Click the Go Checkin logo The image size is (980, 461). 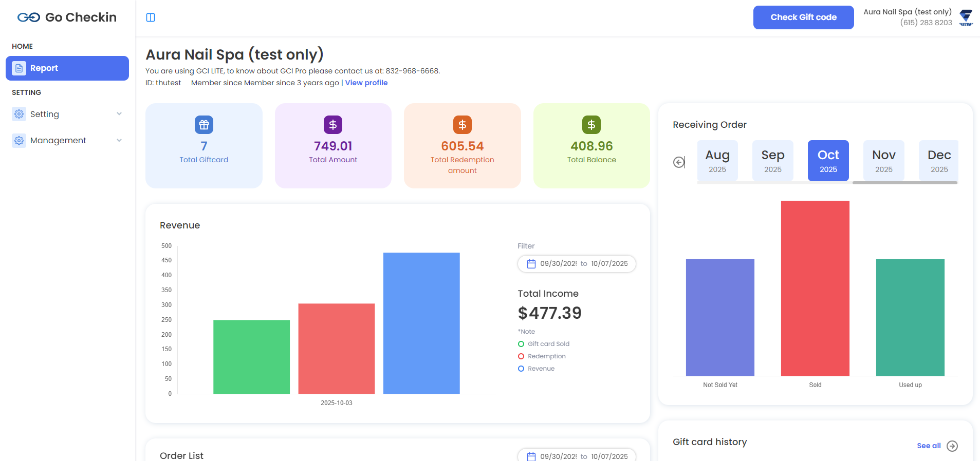pyautogui.click(x=67, y=17)
